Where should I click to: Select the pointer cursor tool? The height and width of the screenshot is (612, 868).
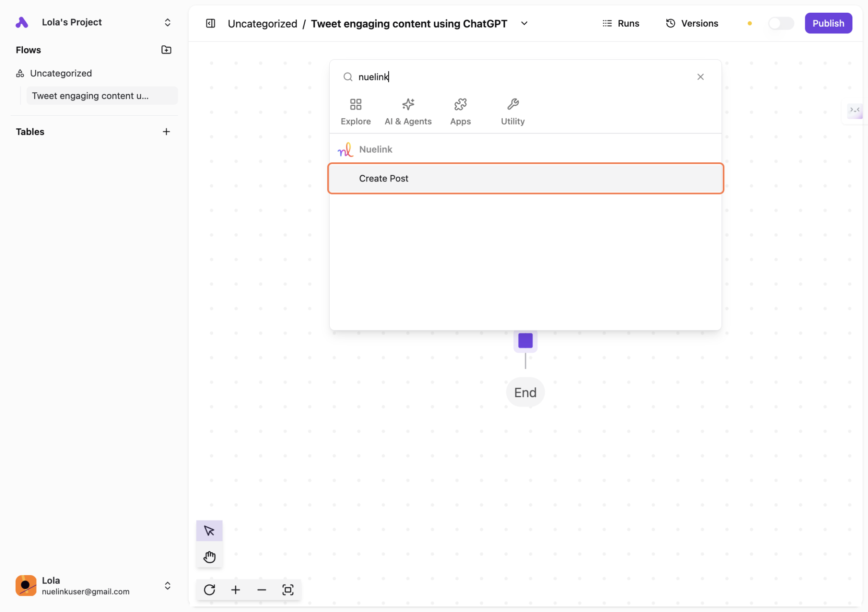(x=209, y=530)
